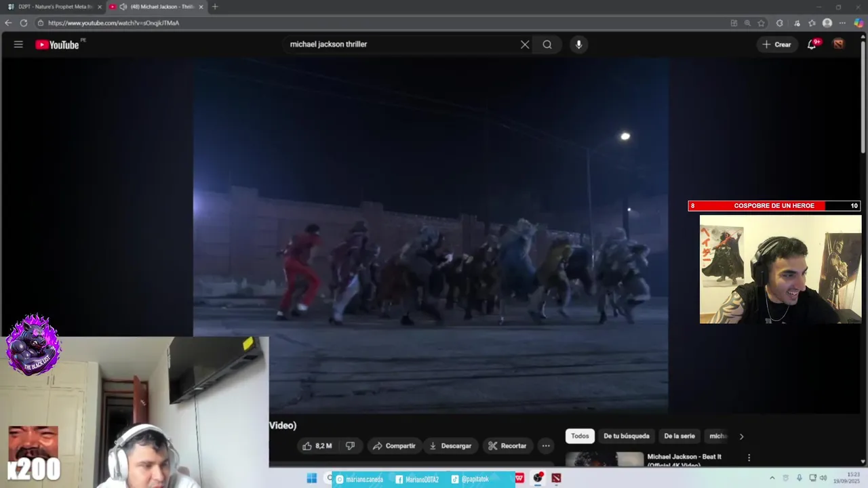Open the Dota 2 taskbar icon

[x=556, y=479]
